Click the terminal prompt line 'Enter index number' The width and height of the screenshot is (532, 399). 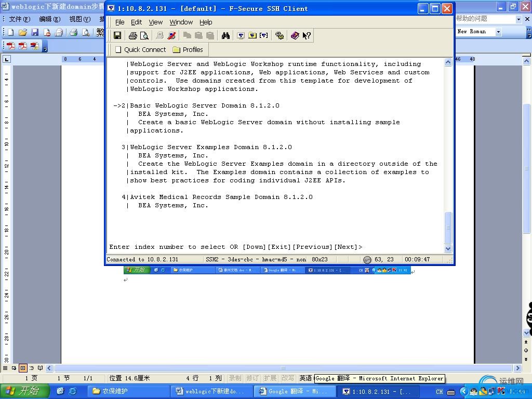point(236,247)
